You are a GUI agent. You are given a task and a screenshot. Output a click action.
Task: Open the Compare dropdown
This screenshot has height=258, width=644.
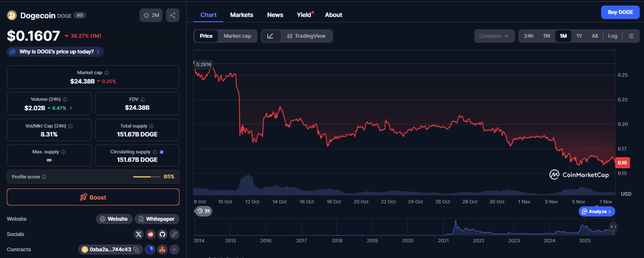494,36
